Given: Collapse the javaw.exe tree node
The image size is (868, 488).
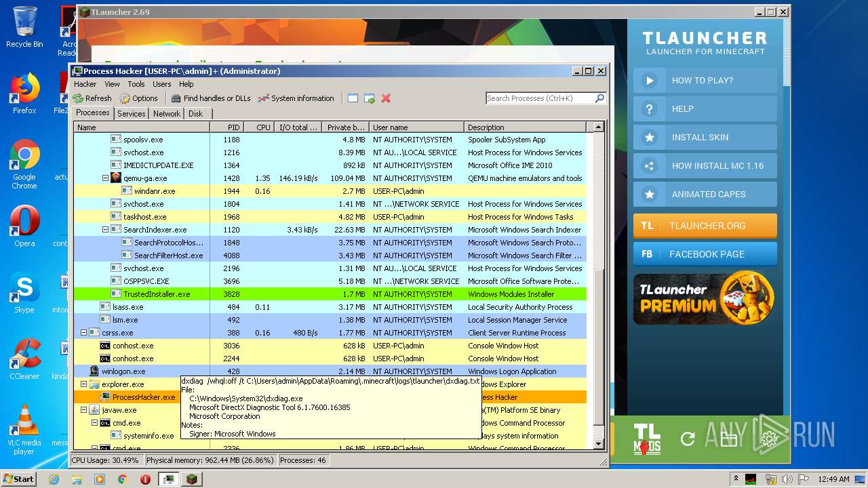Looking at the screenshot, I should (x=83, y=410).
